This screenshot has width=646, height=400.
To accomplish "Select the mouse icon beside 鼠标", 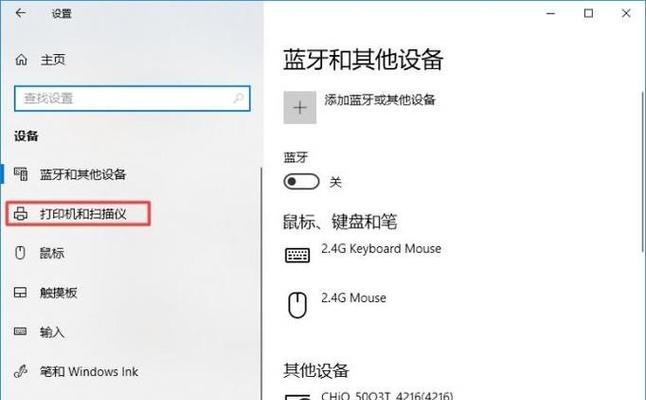I will [20, 253].
